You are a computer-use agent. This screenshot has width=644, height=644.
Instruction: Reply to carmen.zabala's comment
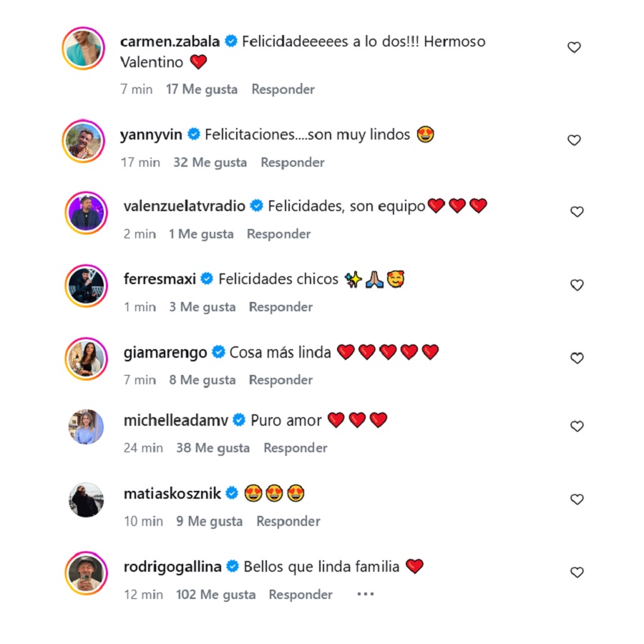tap(283, 89)
